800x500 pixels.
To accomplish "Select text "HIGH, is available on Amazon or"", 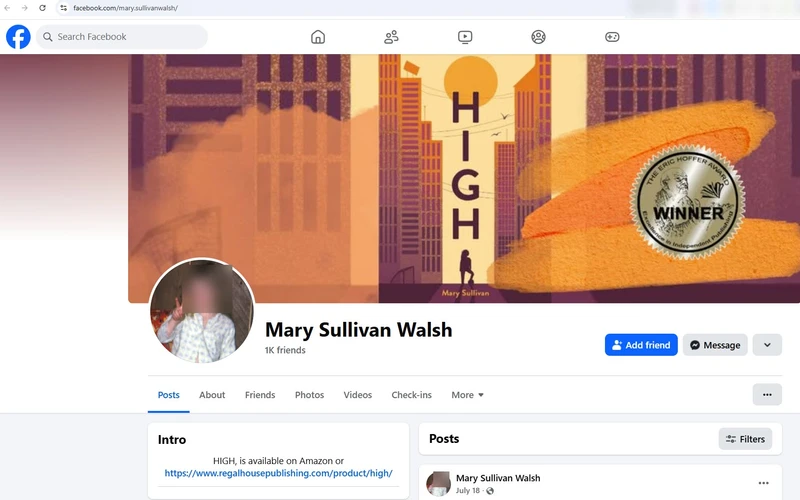I will 279,461.
